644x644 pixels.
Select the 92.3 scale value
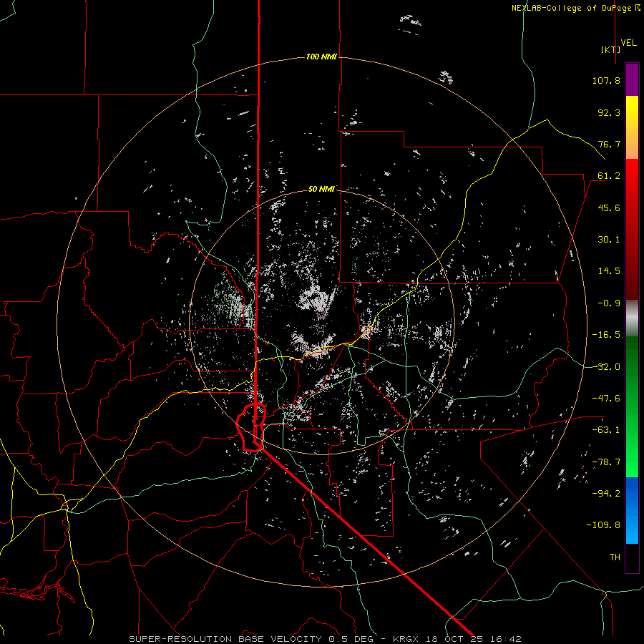click(x=609, y=112)
